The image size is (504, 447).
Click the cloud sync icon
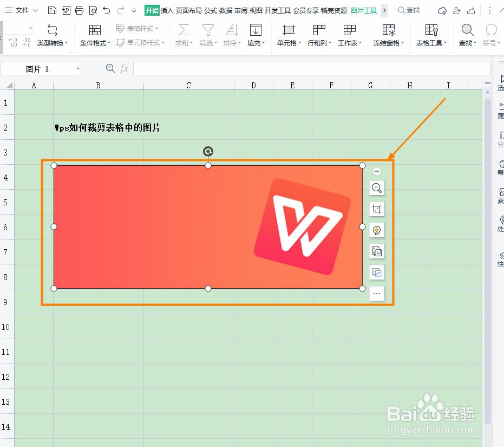click(442, 11)
